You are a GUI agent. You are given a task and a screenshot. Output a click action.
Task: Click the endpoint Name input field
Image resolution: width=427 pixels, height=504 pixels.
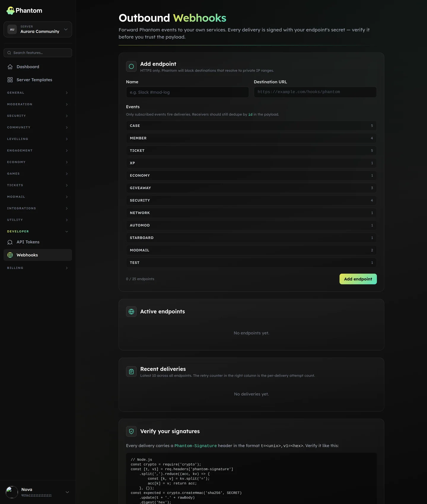click(x=187, y=92)
